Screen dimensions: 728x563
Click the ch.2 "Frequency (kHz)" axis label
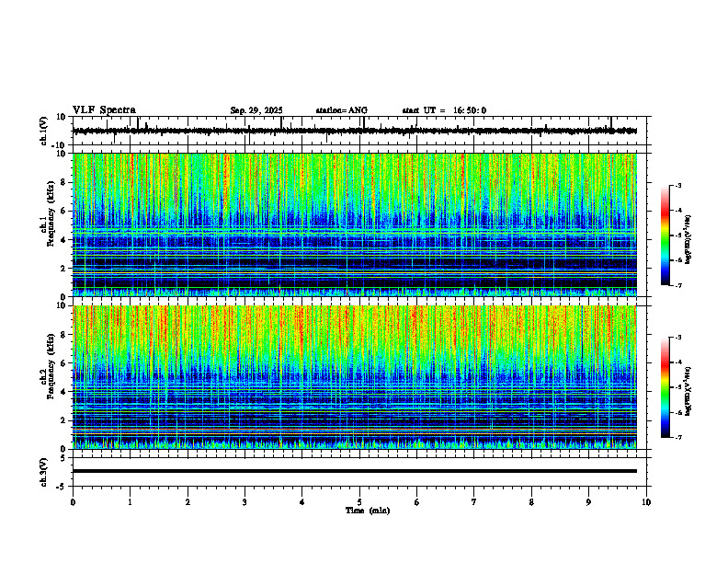(51, 366)
